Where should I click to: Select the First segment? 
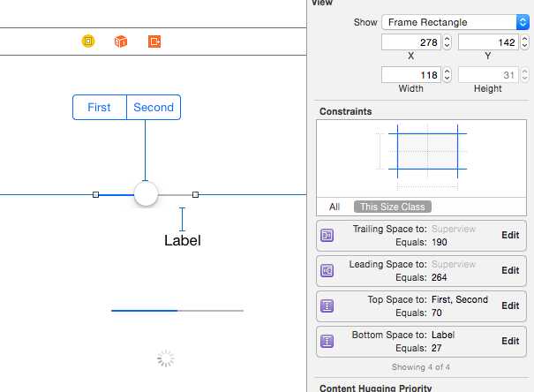100,108
